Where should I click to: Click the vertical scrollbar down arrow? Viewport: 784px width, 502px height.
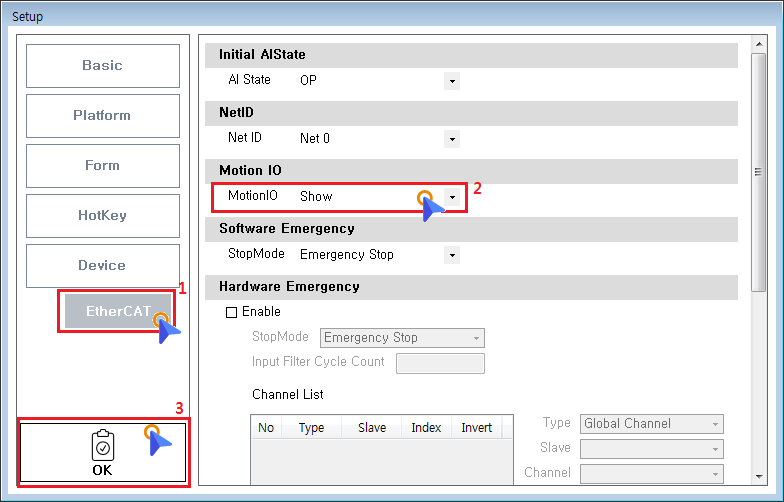point(759,476)
